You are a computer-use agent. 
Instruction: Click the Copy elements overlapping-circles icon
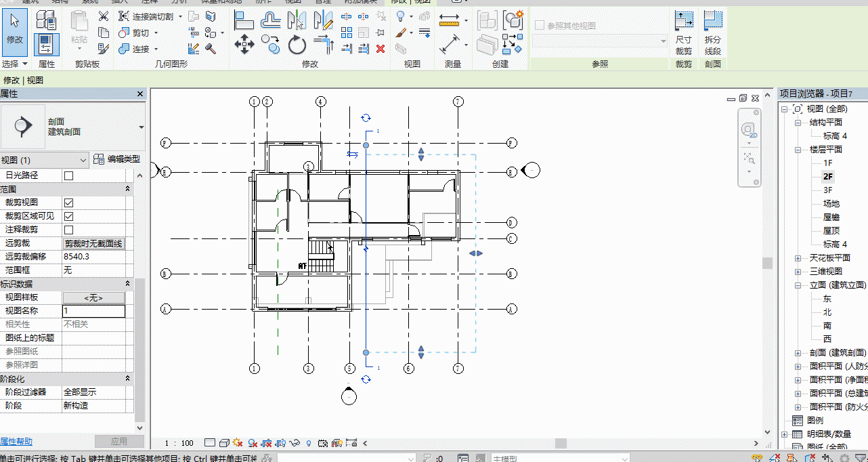click(271, 45)
